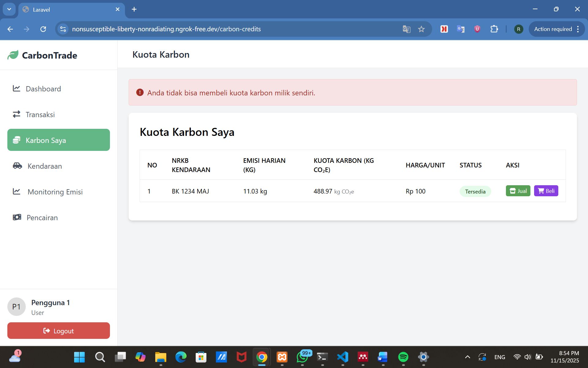
Task: Select the Laravel browser tab
Action: 72,10
